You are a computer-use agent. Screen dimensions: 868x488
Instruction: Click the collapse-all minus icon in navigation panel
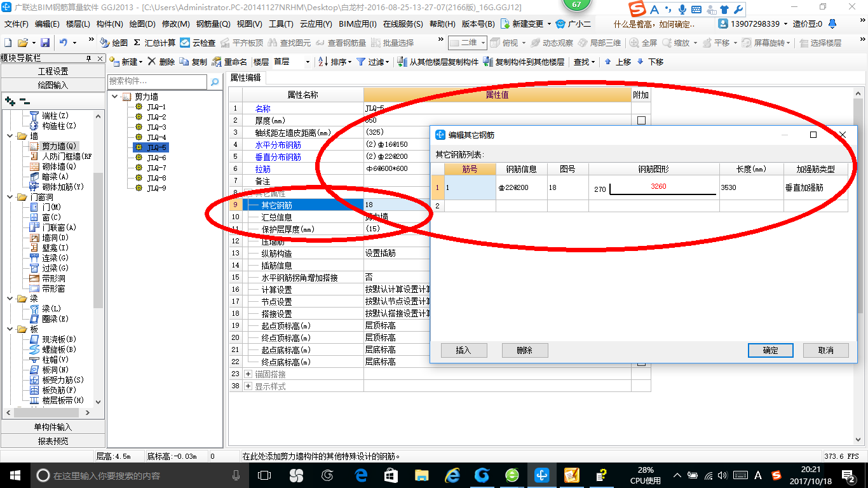pyautogui.click(x=24, y=100)
